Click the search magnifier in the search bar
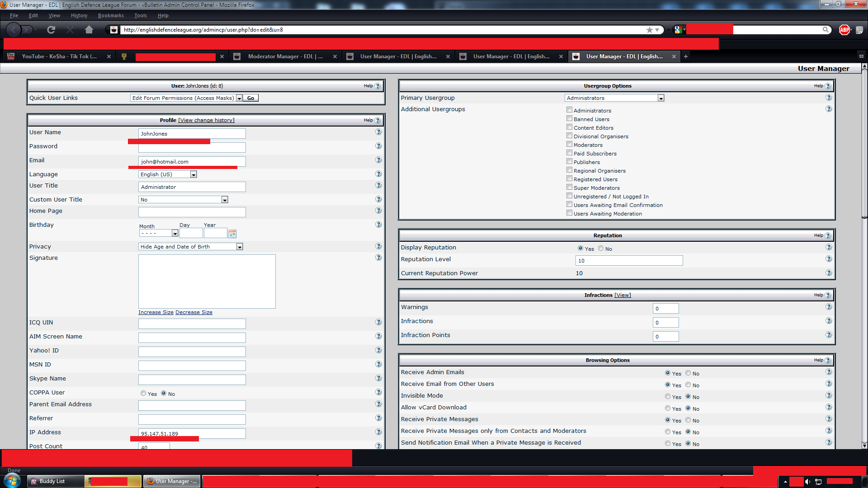Screen dimensions: 868x488 tap(826, 30)
